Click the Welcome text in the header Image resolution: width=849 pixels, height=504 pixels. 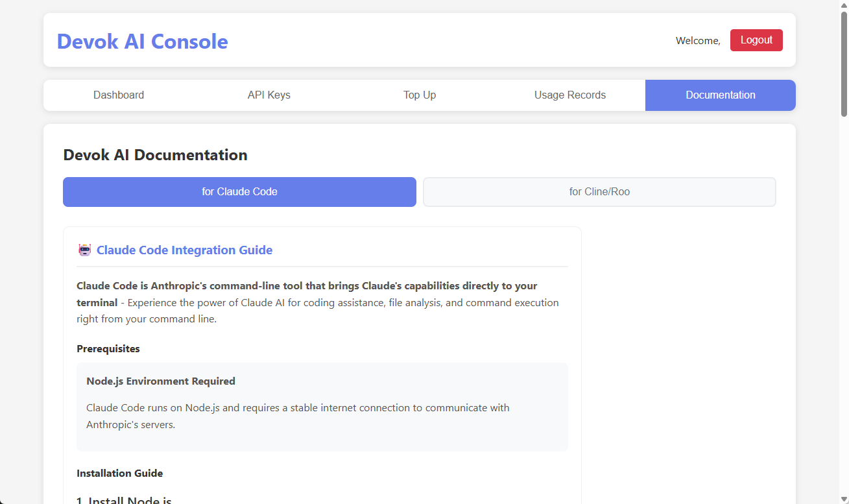pyautogui.click(x=698, y=41)
